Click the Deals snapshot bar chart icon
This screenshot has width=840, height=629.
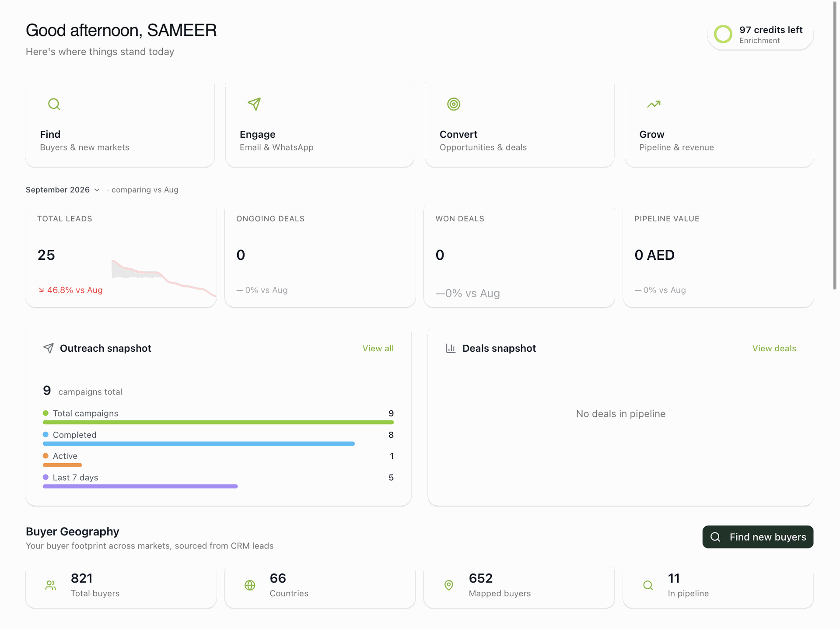point(451,348)
